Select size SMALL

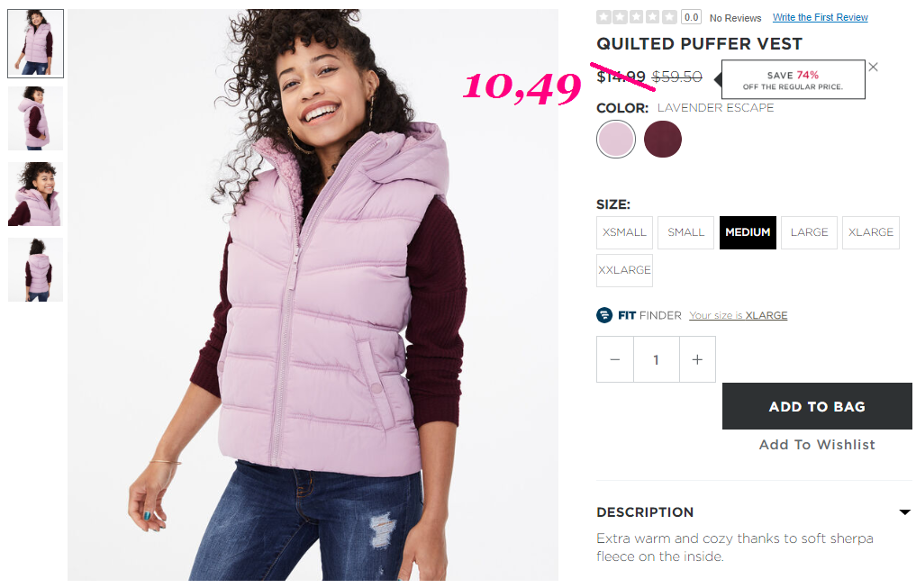[x=685, y=232]
